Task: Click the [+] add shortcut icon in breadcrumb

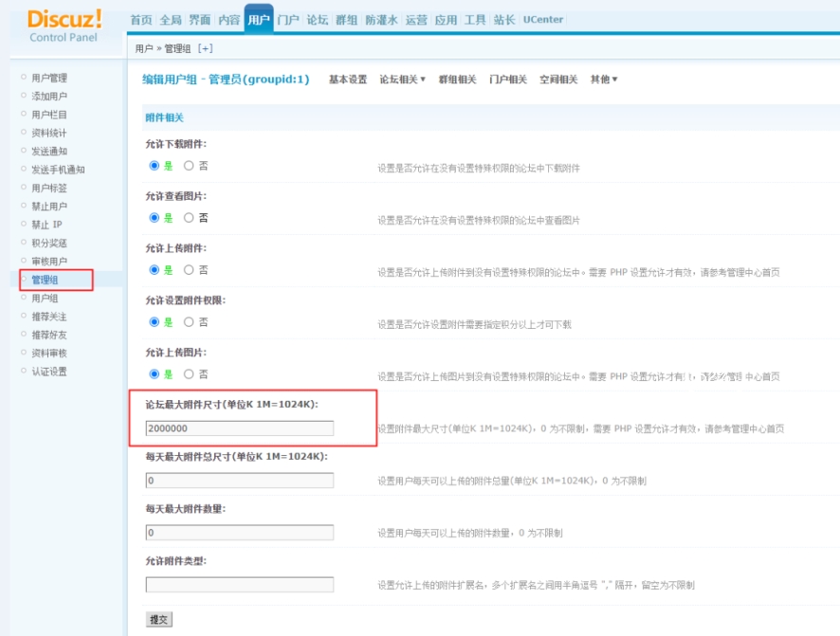Action: pos(205,48)
